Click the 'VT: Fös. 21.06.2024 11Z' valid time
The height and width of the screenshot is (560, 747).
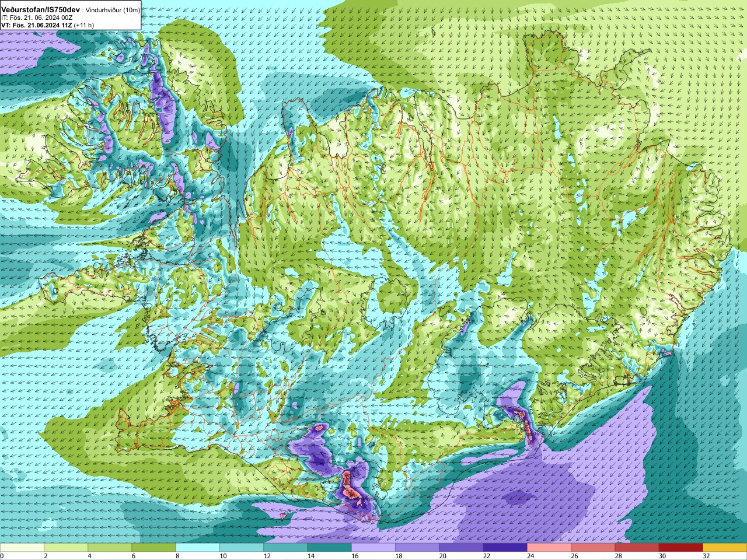tap(37, 26)
